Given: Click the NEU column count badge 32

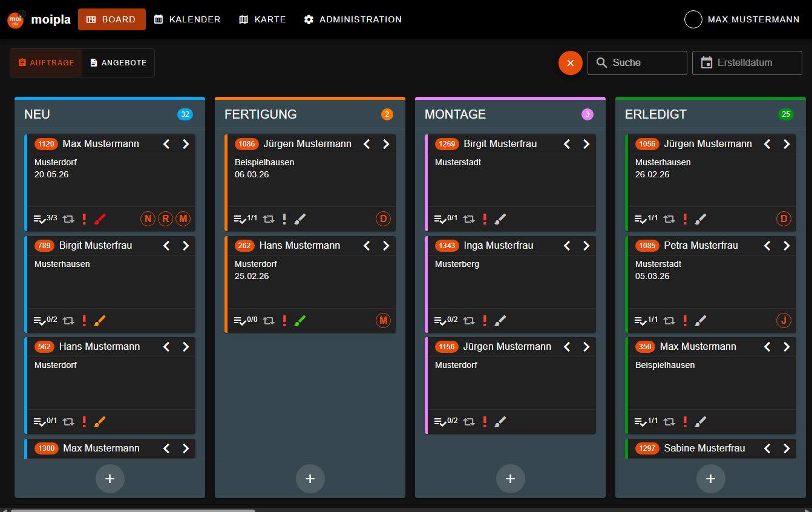Looking at the screenshot, I should point(185,114).
